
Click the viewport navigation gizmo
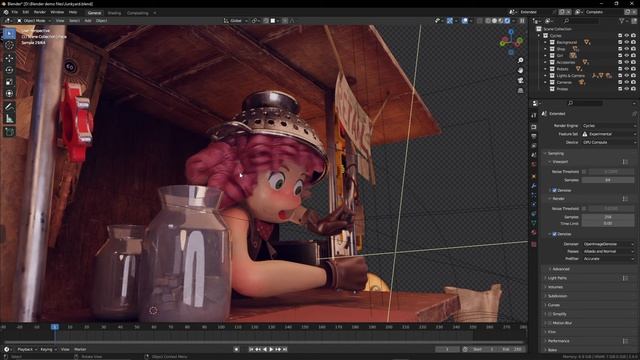[x=511, y=41]
